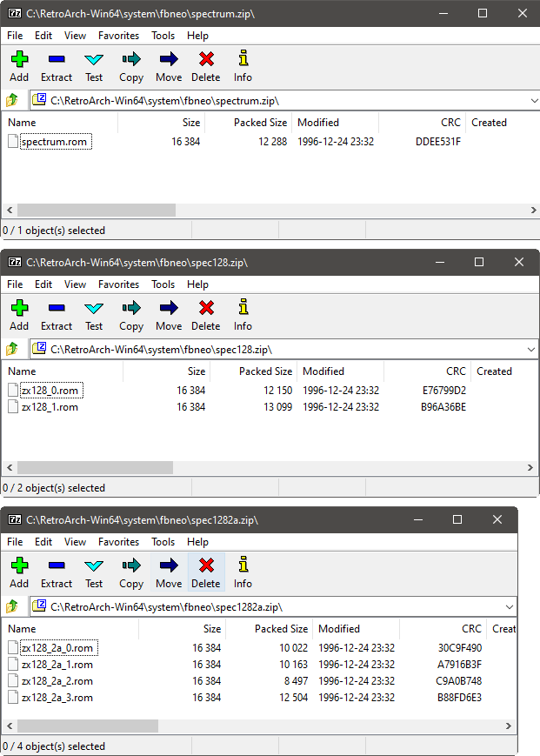The height and width of the screenshot is (756, 540).
Task: Click Move icon in spec128.zip window
Action: click(x=169, y=308)
